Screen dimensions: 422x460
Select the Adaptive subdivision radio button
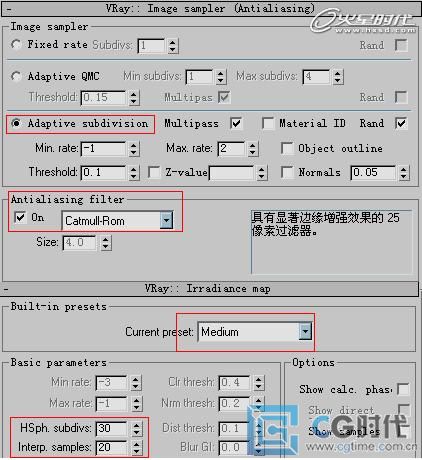coord(16,123)
